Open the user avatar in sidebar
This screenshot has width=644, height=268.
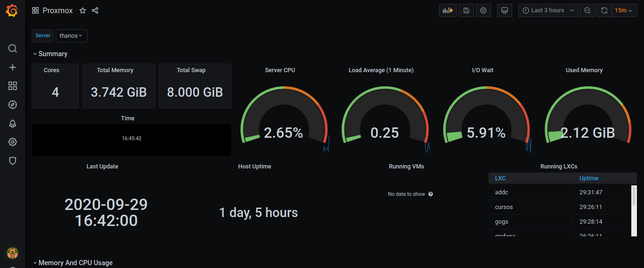click(x=12, y=253)
